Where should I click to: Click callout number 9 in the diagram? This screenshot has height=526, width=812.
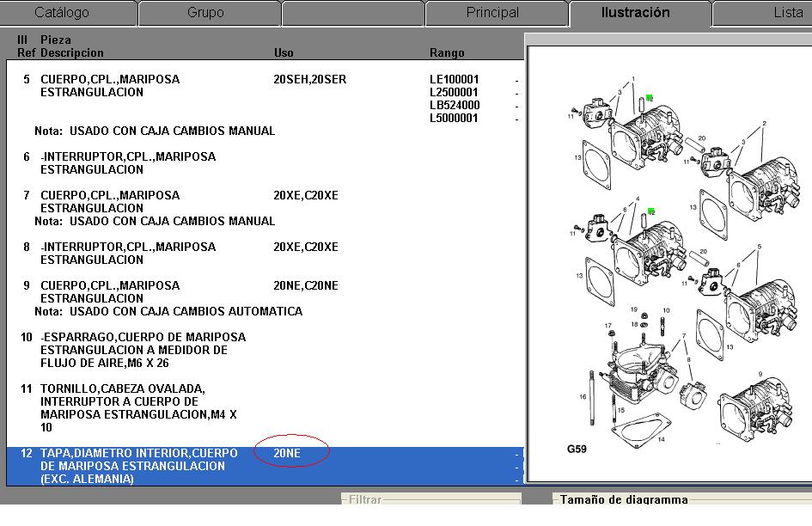coord(760,375)
